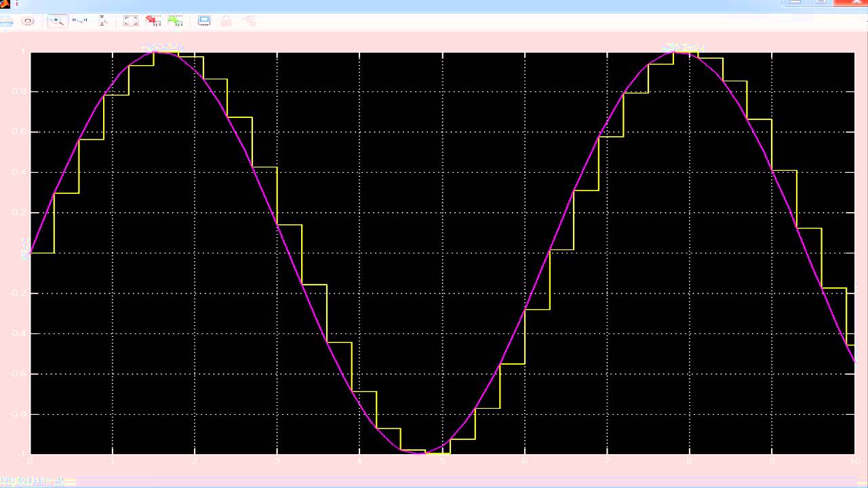Viewport: 868px width, 488px height.
Task: Autoscale the scope axes
Action: coord(131,21)
